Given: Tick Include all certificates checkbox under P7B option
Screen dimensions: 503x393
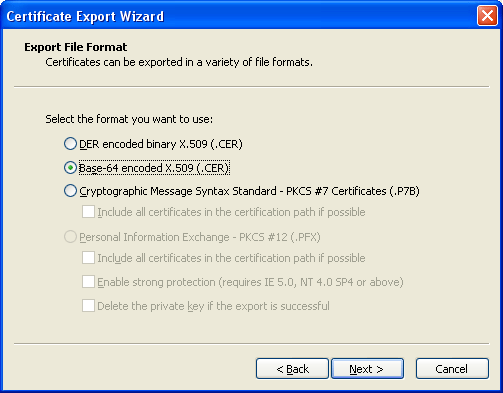Looking at the screenshot, I should coord(88,212).
